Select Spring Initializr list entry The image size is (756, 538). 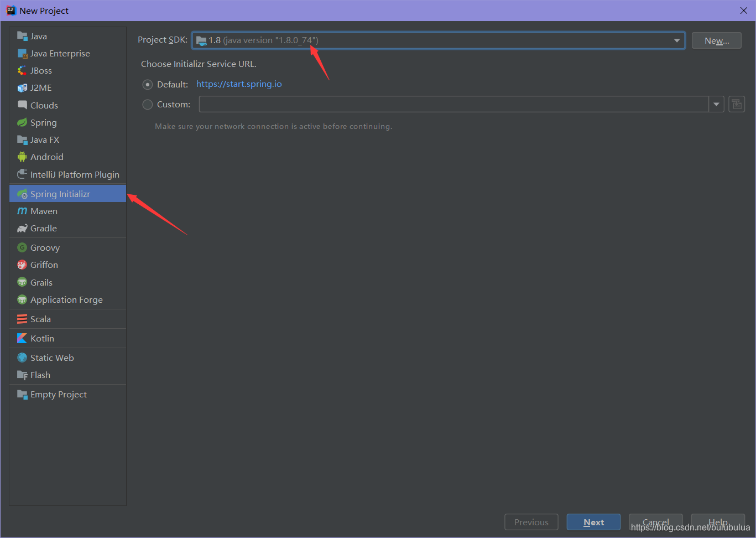point(67,194)
